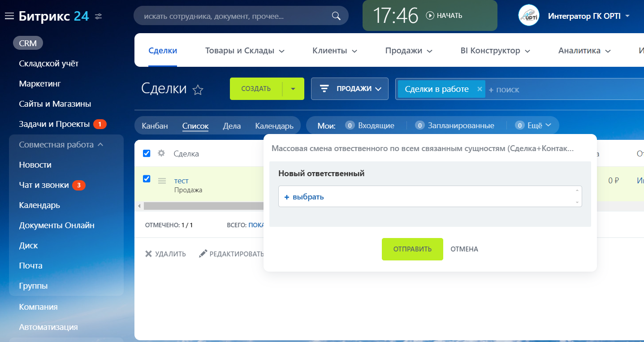This screenshot has width=644, height=342.
Task: Toggle the select-all deals checkbox
Action: [x=147, y=153]
